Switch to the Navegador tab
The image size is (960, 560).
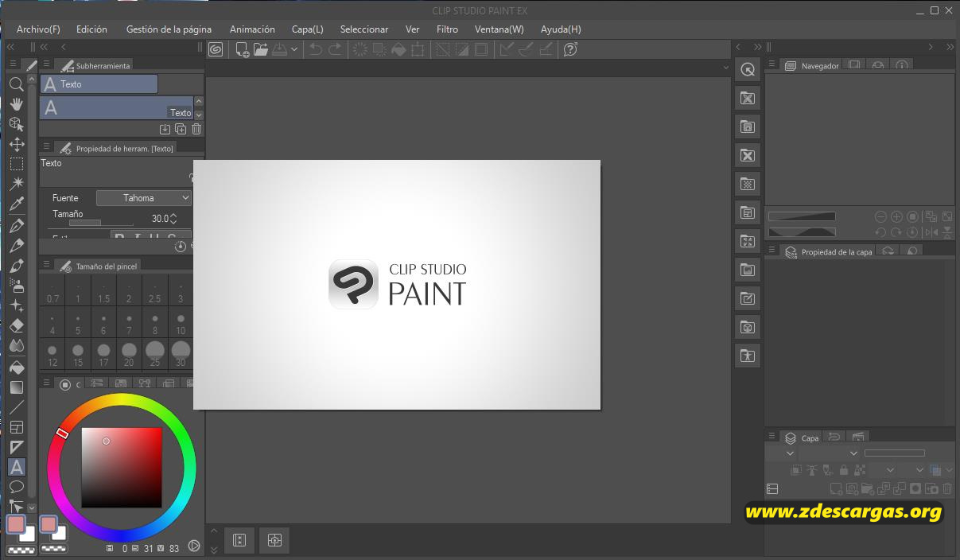tap(812, 66)
